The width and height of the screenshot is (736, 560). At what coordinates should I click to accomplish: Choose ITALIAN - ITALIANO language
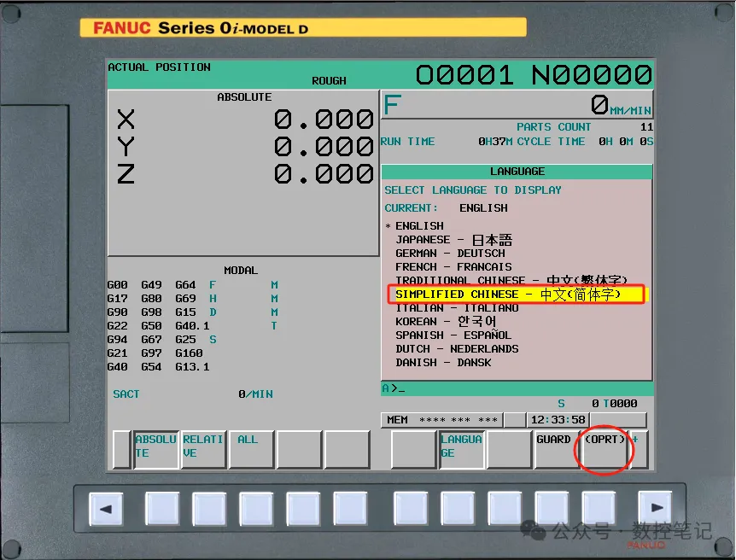[457, 308]
